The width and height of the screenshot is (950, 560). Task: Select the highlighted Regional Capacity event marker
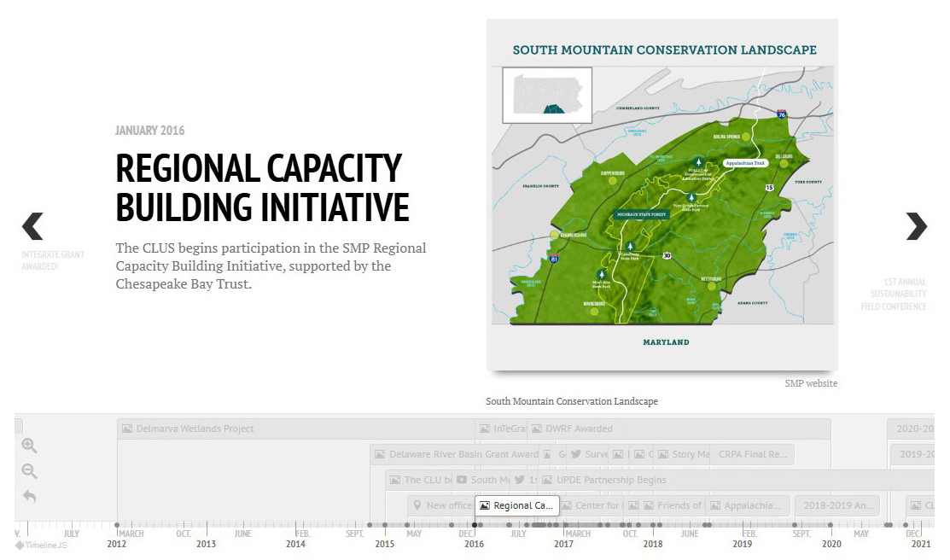(516, 505)
